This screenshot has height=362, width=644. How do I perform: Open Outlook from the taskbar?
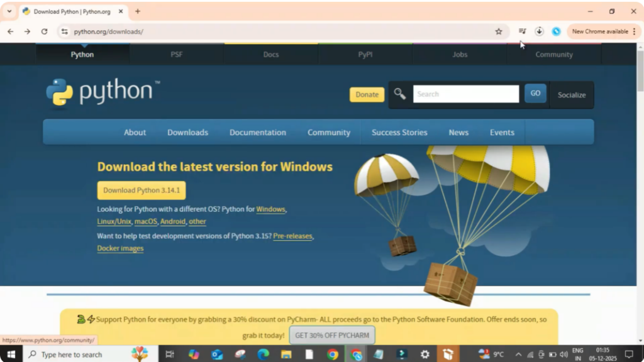click(x=217, y=354)
